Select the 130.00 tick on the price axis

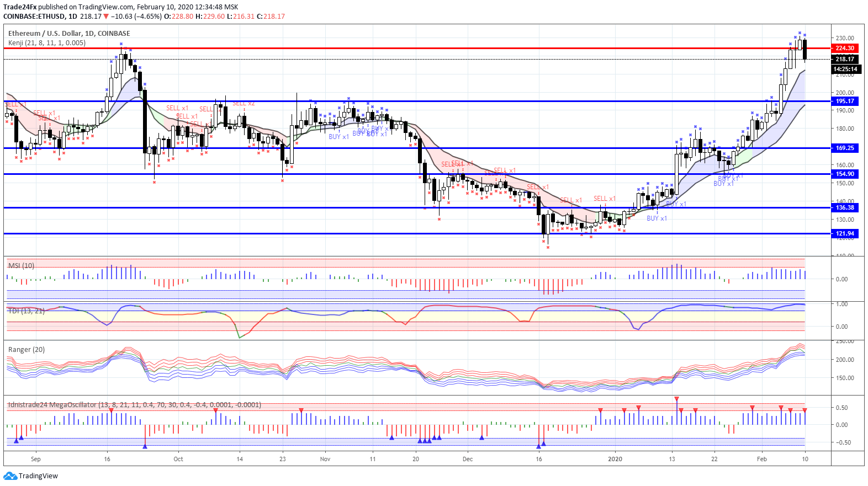click(845, 219)
